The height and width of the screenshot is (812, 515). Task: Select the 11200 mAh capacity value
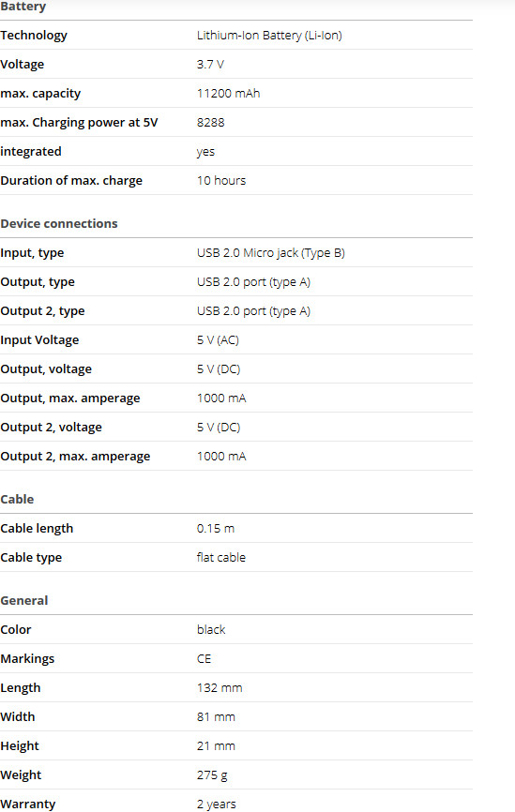pyautogui.click(x=229, y=93)
